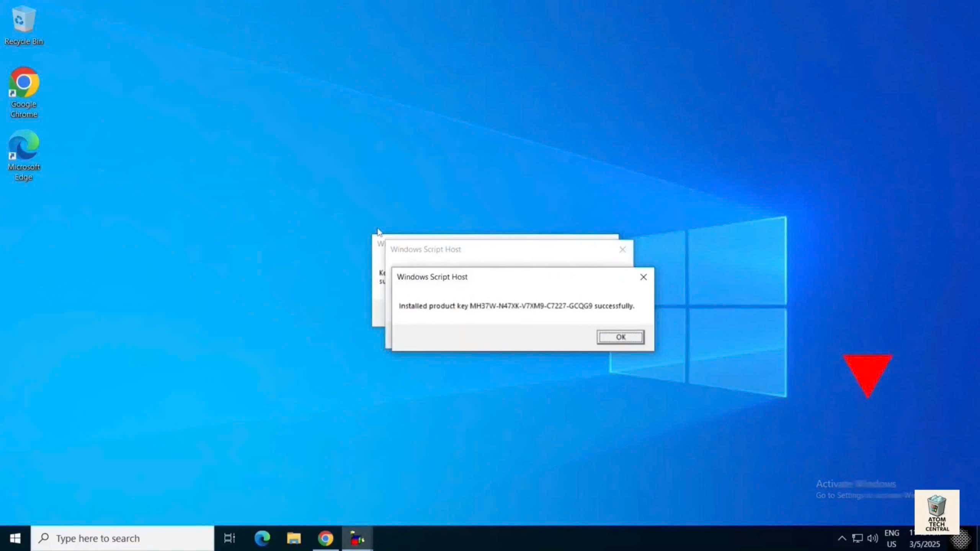The height and width of the screenshot is (551, 980).
Task: Open the volume control tray icon
Action: click(x=872, y=538)
